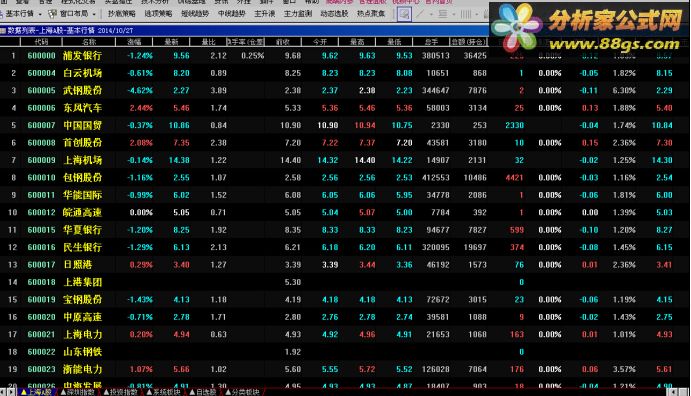Open the 窗口布局 dropdown arrow

click(94, 15)
